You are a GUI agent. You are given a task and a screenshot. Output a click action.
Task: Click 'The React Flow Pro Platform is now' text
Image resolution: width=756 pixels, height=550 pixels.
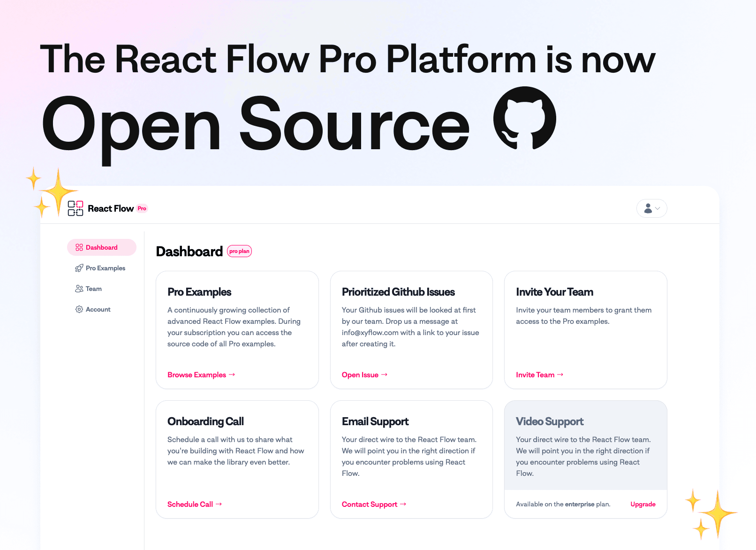[x=348, y=59]
